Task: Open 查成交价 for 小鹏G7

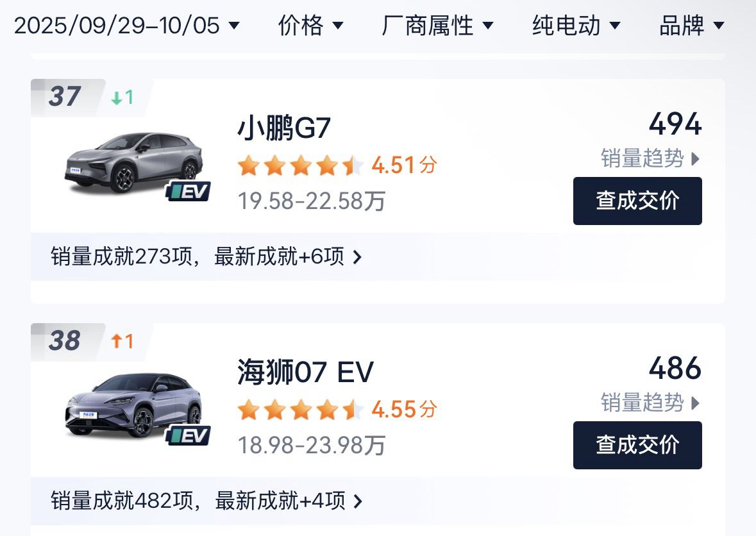Action: [637, 201]
